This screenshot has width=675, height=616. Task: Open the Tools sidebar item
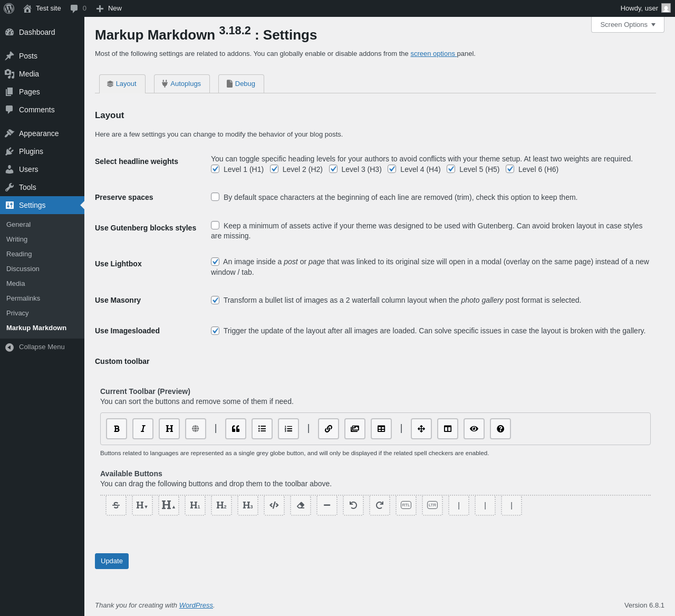click(x=42, y=187)
